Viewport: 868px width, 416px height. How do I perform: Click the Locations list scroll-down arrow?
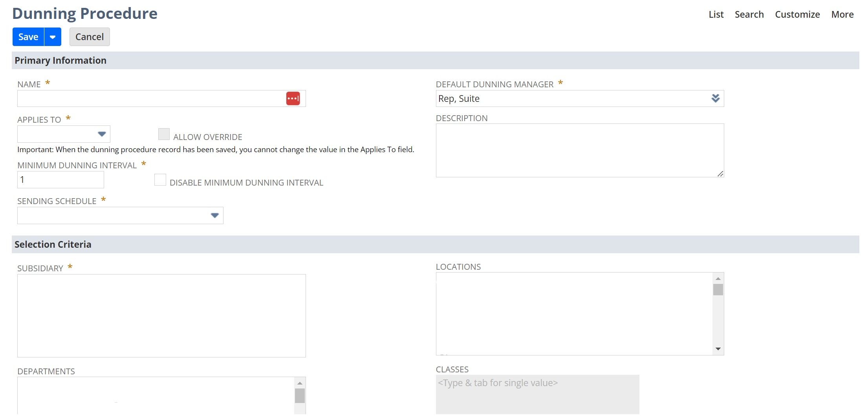tap(718, 348)
